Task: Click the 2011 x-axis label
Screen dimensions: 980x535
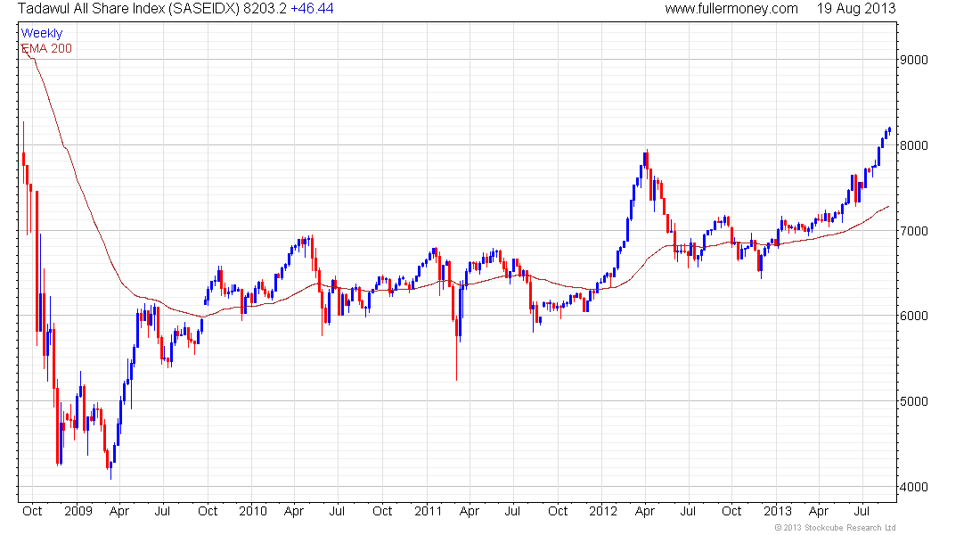Action: (429, 511)
